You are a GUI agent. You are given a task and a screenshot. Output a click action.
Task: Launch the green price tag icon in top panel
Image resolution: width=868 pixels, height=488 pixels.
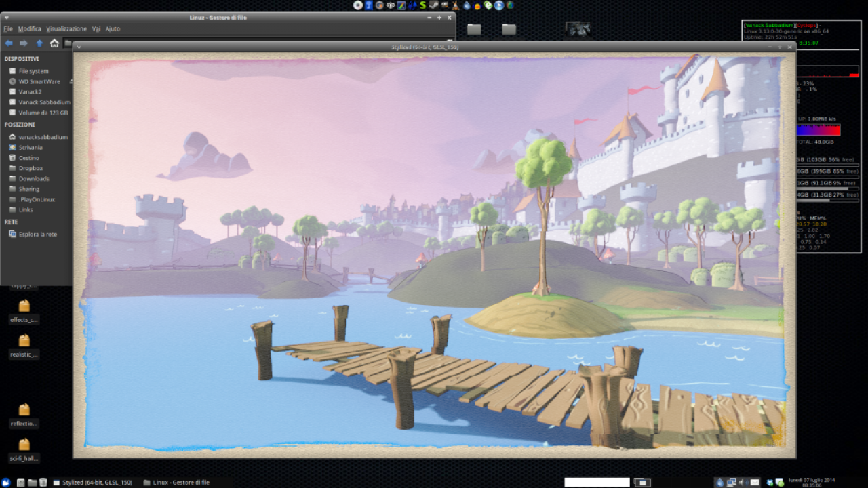point(488,5)
